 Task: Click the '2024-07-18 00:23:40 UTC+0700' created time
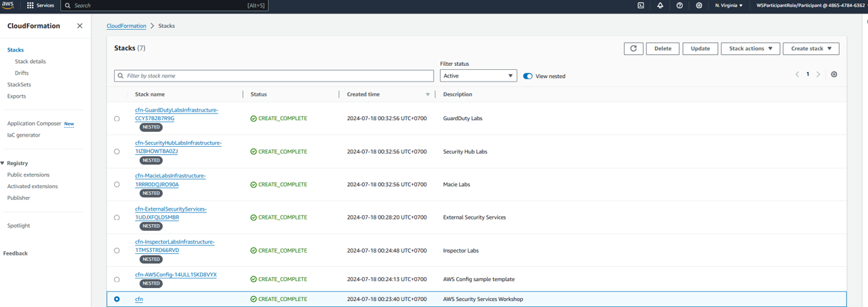(x=387, y=299)
